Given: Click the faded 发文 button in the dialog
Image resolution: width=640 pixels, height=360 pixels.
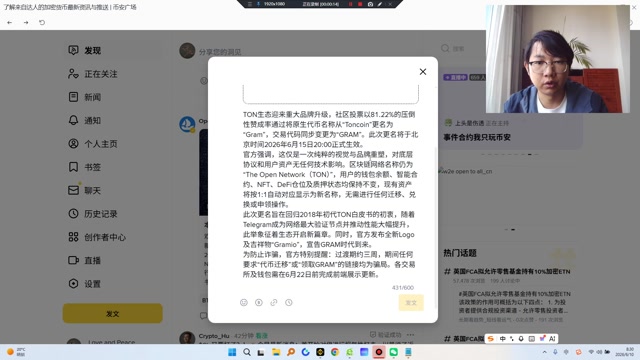Looking at the screenshot, I should 411,302.
